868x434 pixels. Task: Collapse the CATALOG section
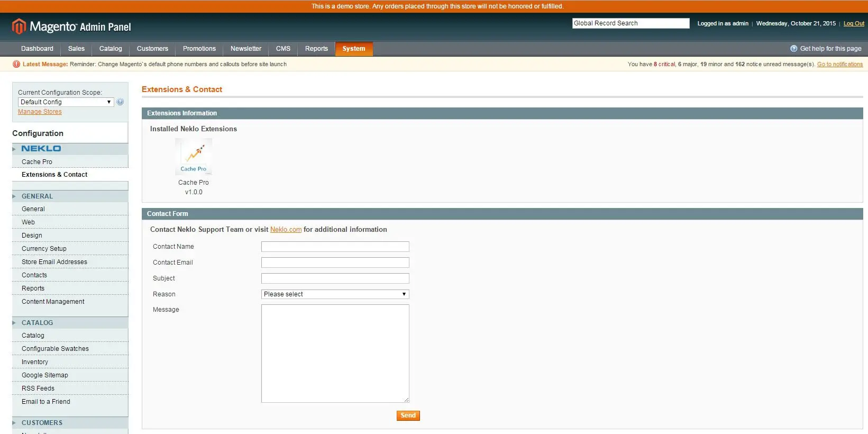[x=70, y=323]
